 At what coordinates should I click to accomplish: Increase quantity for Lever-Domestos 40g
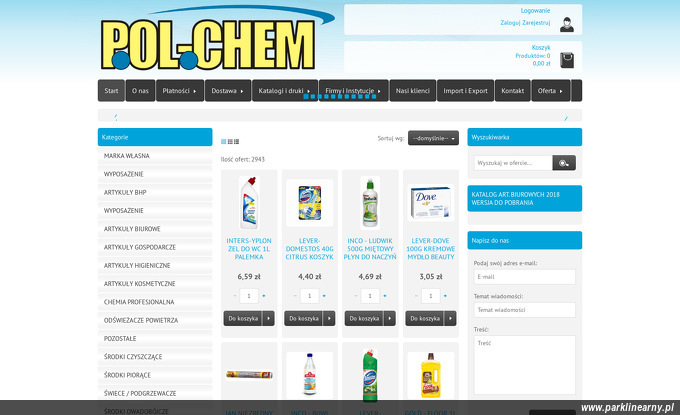pyautogui.click(x=324, y=296)
